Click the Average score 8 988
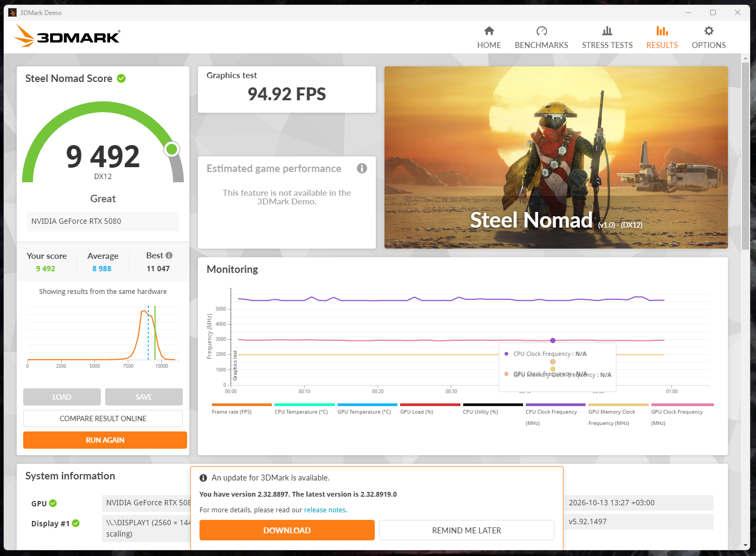 [102, 269]
